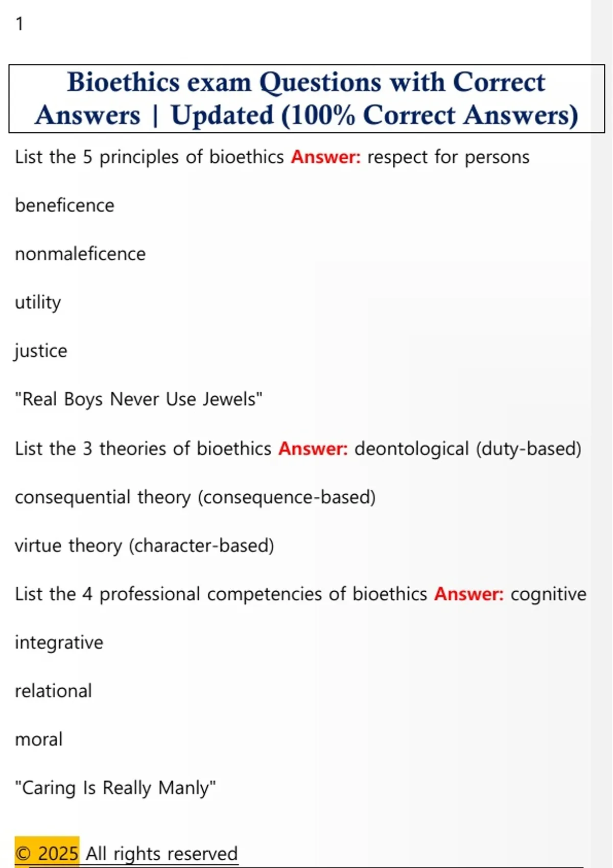The height and width of the screenshot is (868, 613).
Task: Click the word integrative
Action: click(59, 642)
